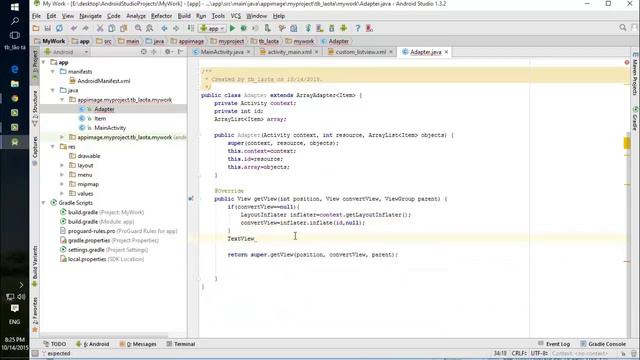640x360 pixels.
Task: Click the Open folder toolbar icon
Action: [36, 28]
